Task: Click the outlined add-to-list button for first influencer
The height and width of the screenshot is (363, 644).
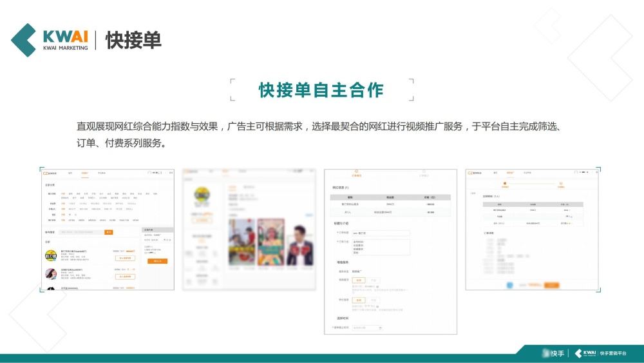Action: 125,258
